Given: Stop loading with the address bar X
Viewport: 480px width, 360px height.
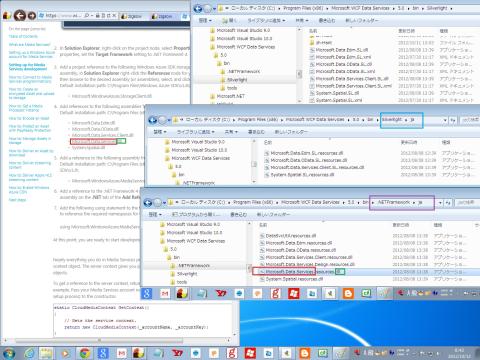Looking at the screenshot, I should [114, 15].
